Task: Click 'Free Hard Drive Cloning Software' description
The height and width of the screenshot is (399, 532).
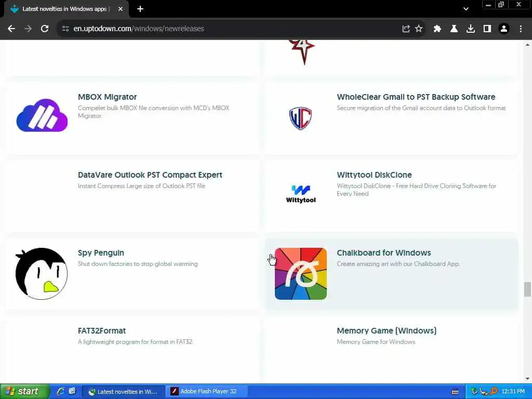Action: [416, 190]
